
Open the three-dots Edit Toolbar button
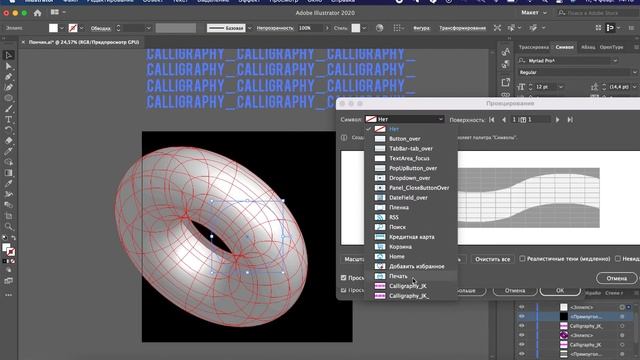(9, 295)
